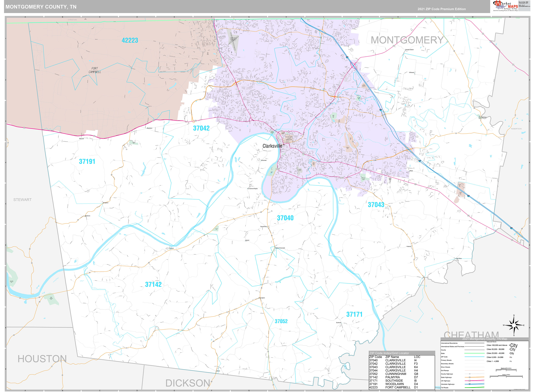Click the HOUSTON county label
Image resolution: width=533 pixels, height=392 pixels.
coord(42,359)
